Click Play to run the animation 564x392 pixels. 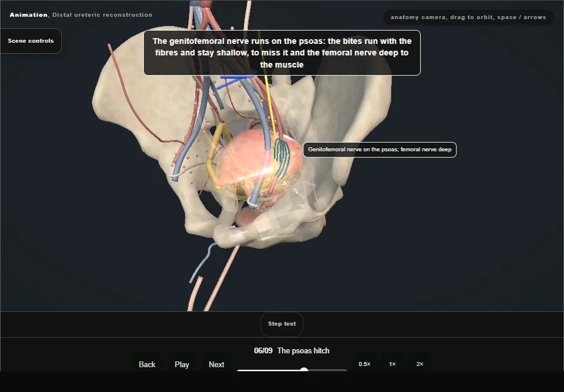(x=181, y=364)
